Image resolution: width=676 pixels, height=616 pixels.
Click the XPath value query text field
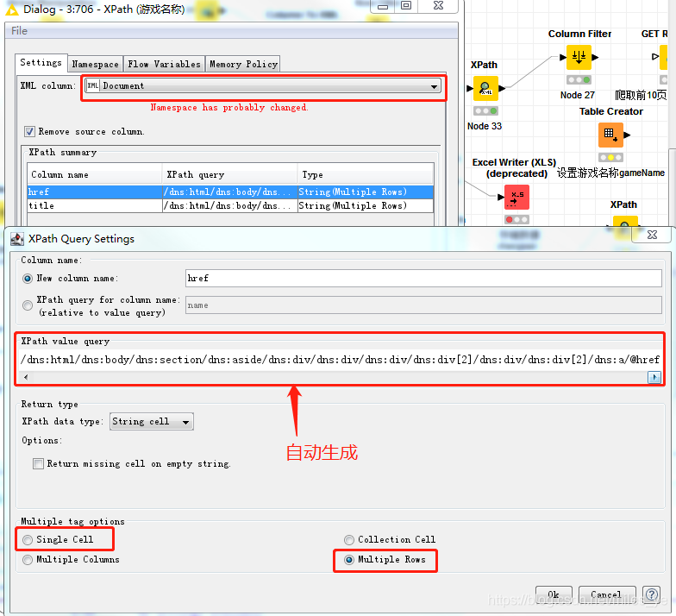click(x=341, y=360)
